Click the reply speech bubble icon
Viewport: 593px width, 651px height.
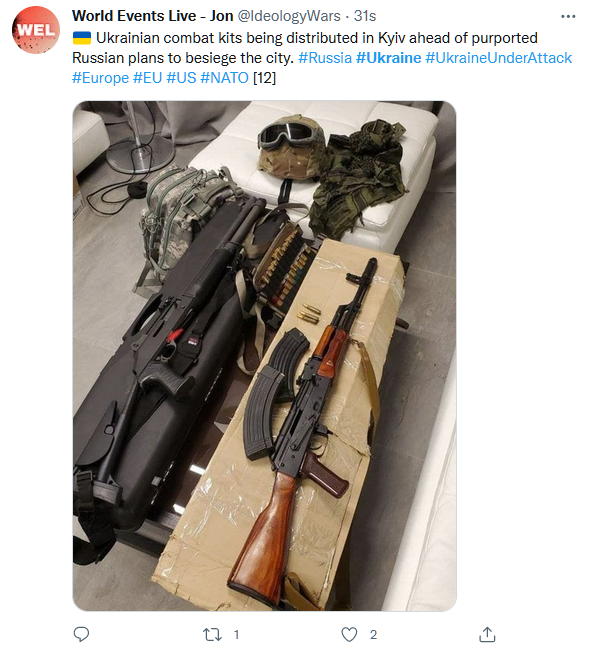coord(81,634)
